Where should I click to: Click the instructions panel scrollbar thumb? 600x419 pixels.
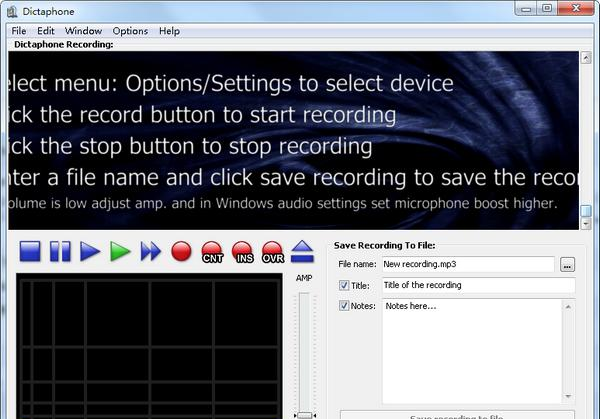click(x=586, y=211)
